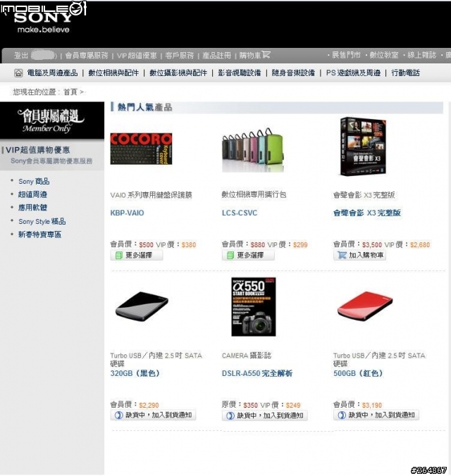The image size is (451, 476).
Task: Click 更多選擇 button under KBP-VAIO
Action: pos(137,256)
